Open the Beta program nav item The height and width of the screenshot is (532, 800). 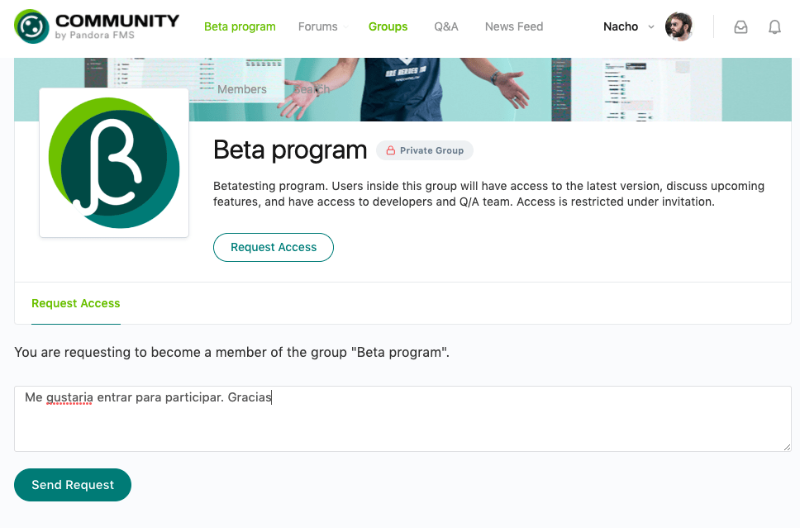pyautogui.click(x=240, y=26)
